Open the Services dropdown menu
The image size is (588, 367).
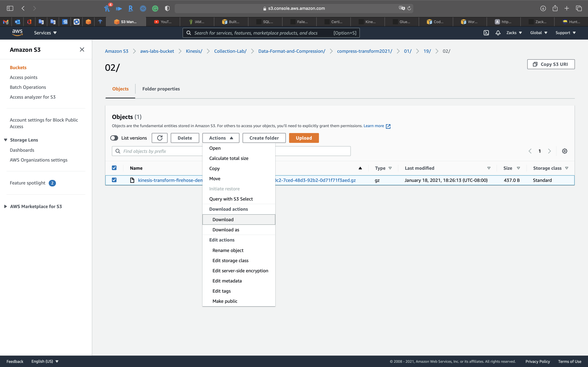point(45,33)
